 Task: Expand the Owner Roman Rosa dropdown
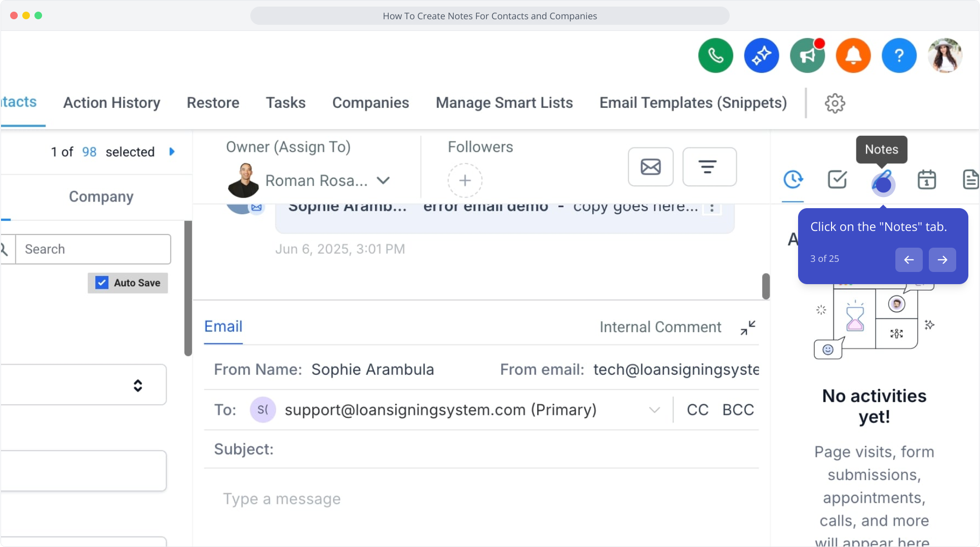[384, 180]
